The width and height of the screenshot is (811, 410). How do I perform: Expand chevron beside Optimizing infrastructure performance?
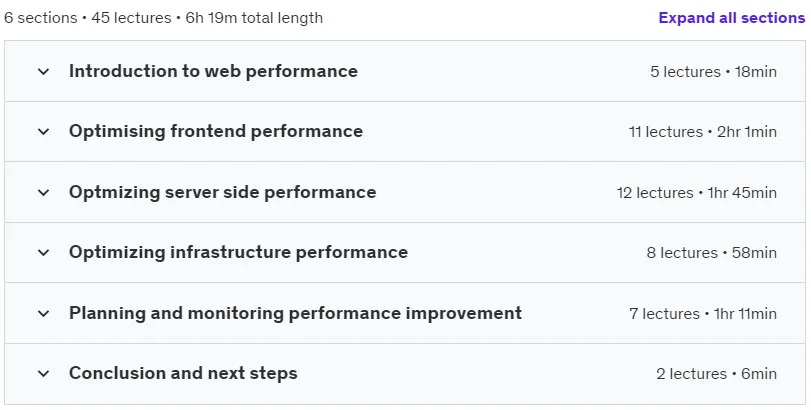[44, 252]
